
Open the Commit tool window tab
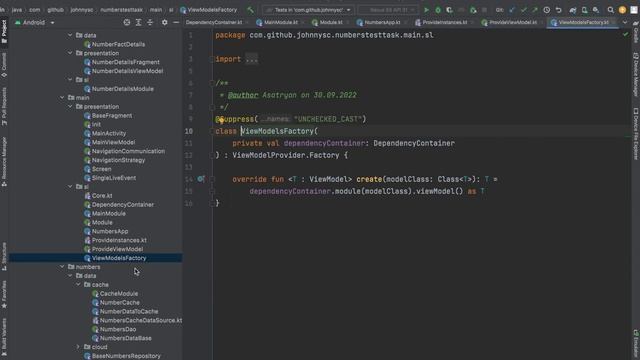(x=4, y=65)
